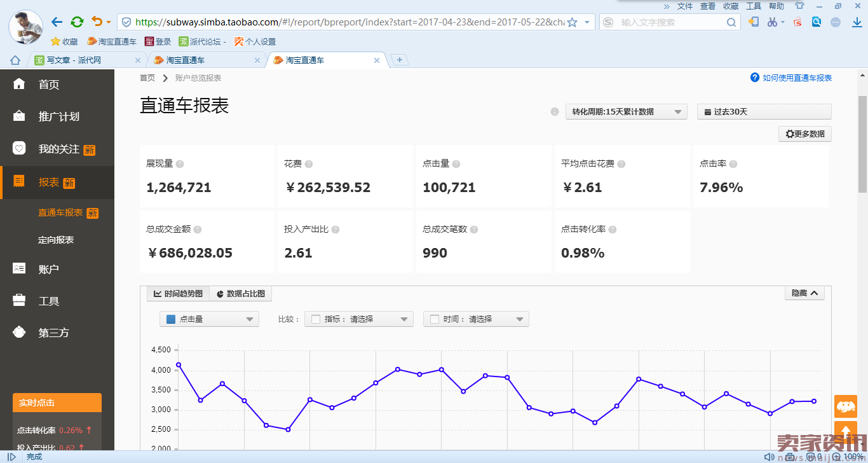This screenshot has width=868, height=463.
Task: Click info icon beside 投入产出比
Action: 336,230
